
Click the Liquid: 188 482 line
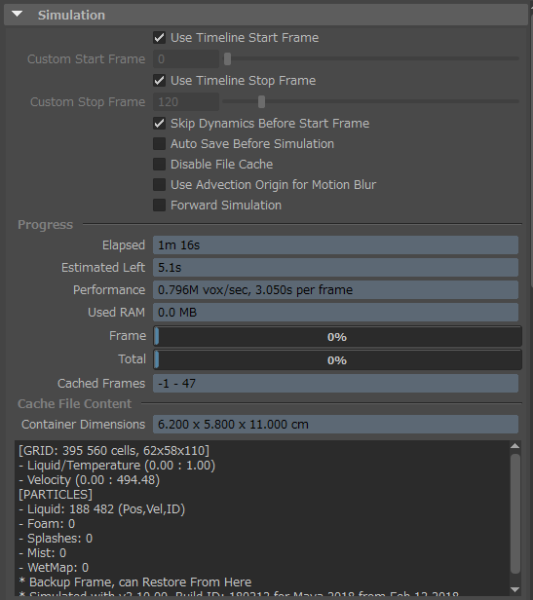coord(102,509)
